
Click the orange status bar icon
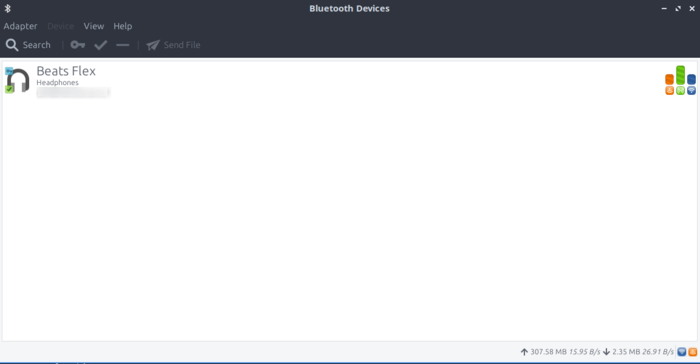click(x=692, y=352)
